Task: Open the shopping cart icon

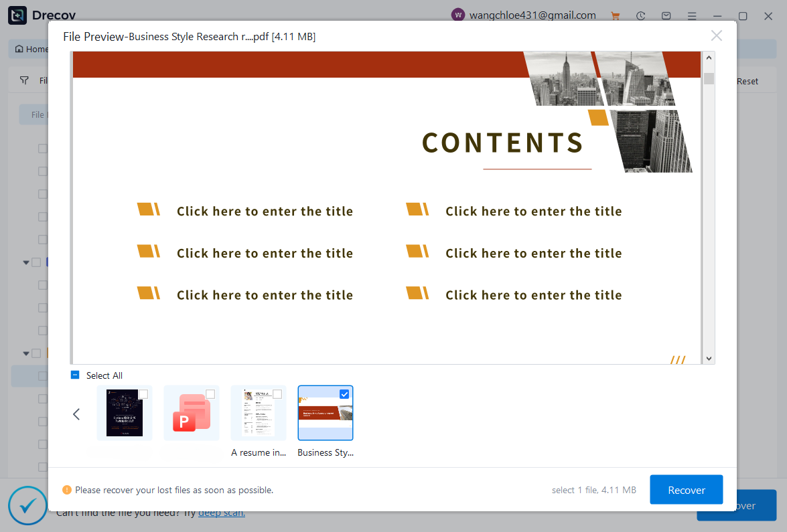Action: tap(615, 15)
